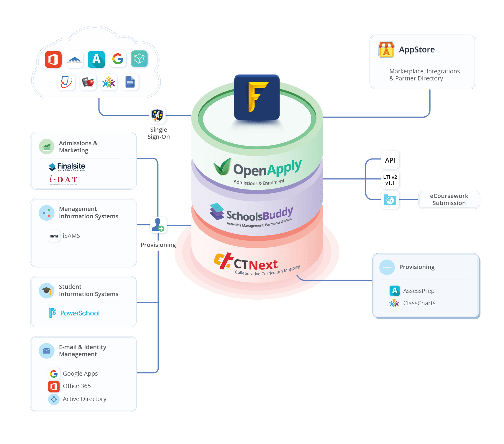Click the Office 365 icon in the cloud

tap(53, 59)
